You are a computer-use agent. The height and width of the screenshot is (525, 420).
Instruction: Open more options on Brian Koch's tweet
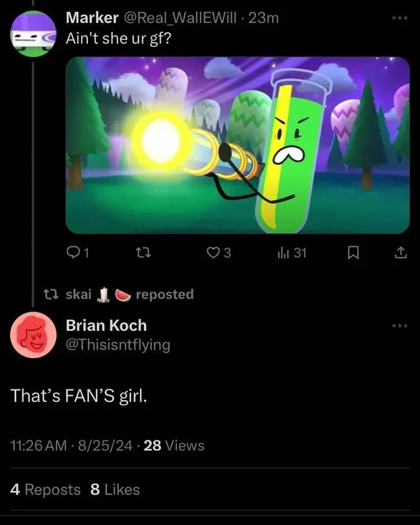click(399, 326)
